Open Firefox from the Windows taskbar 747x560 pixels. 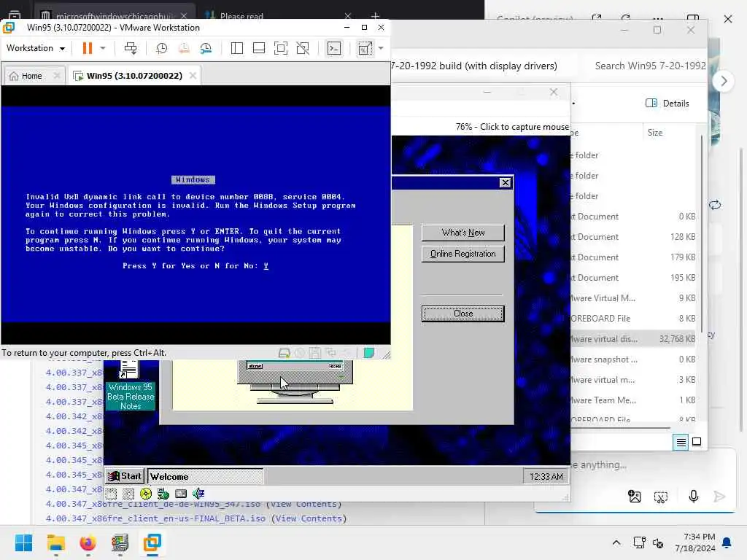(x=88, y=542)
